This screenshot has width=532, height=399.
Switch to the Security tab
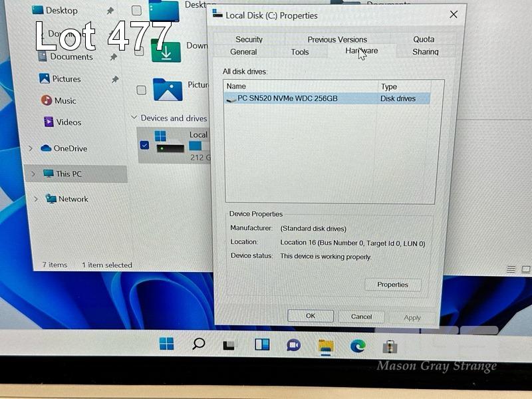[x=249, y=39]
